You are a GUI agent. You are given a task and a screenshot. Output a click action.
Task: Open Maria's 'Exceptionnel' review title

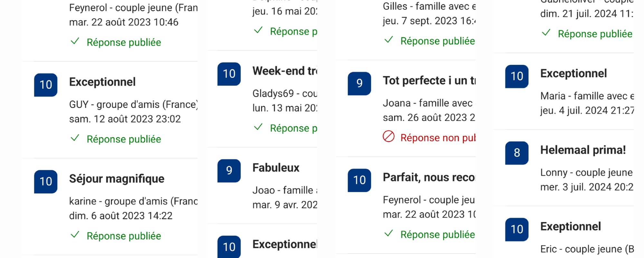point(573,74)
